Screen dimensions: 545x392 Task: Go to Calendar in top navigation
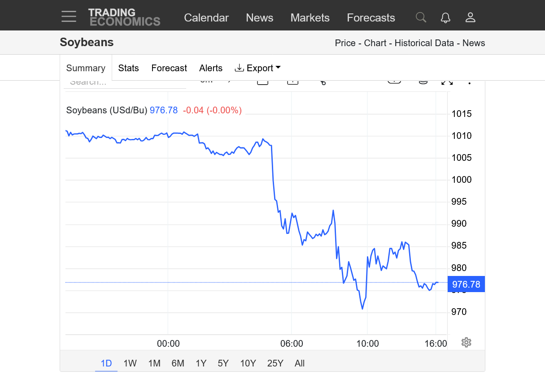click(x=206, y=17)
